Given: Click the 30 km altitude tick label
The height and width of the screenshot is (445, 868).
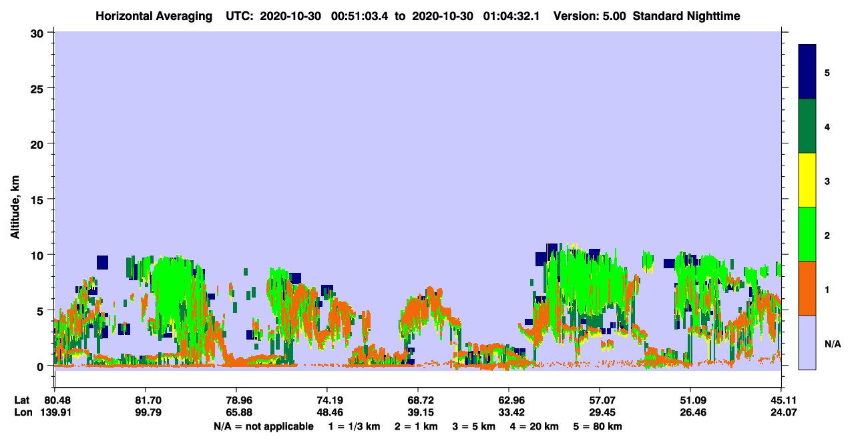Looking at the screenshot, I should tap(38, 33).
